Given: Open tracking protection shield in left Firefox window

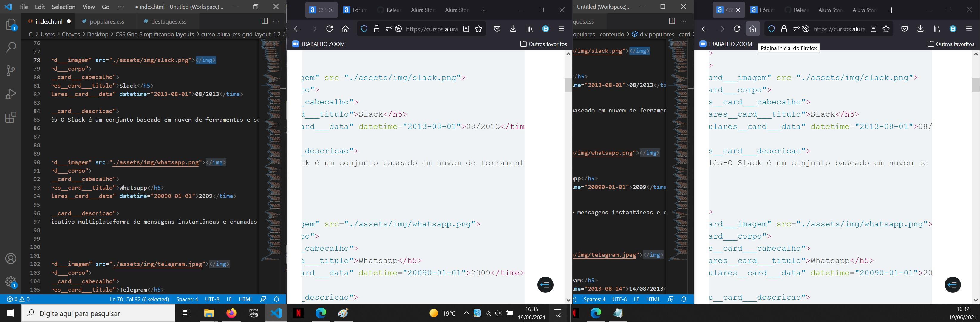Looking at the screenshot, I should tap(364, 29).
